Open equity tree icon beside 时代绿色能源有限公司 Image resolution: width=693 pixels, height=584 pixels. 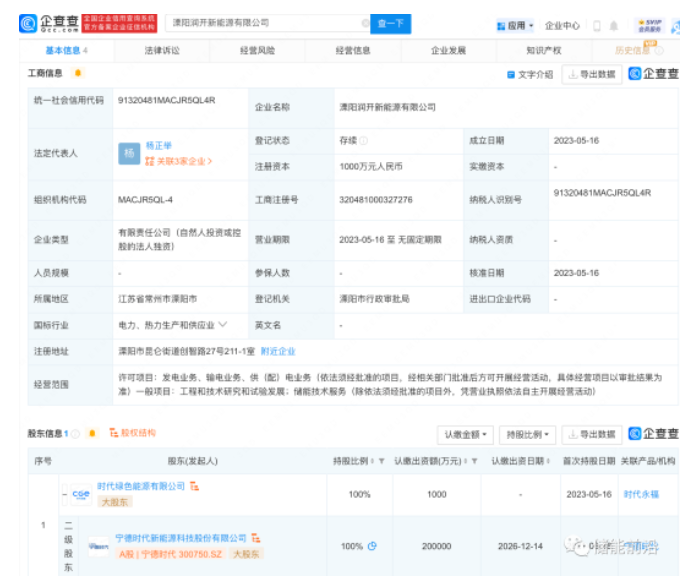[x=194, y=486]
